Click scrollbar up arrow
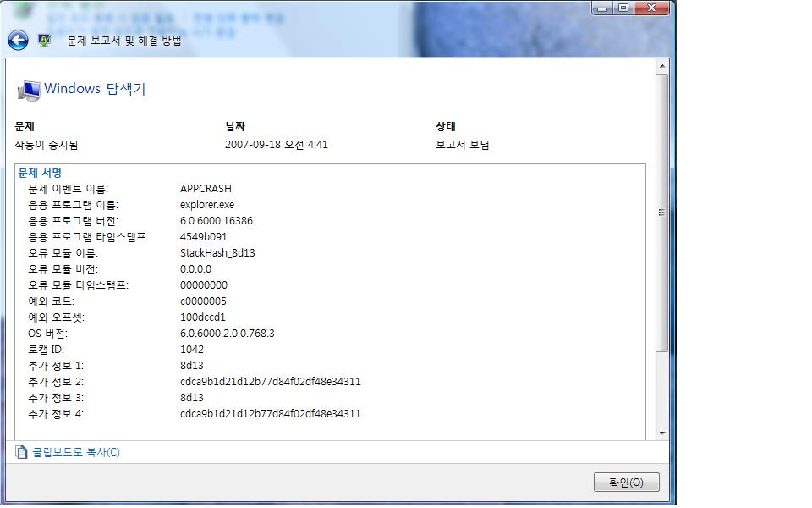 (661, 66)
